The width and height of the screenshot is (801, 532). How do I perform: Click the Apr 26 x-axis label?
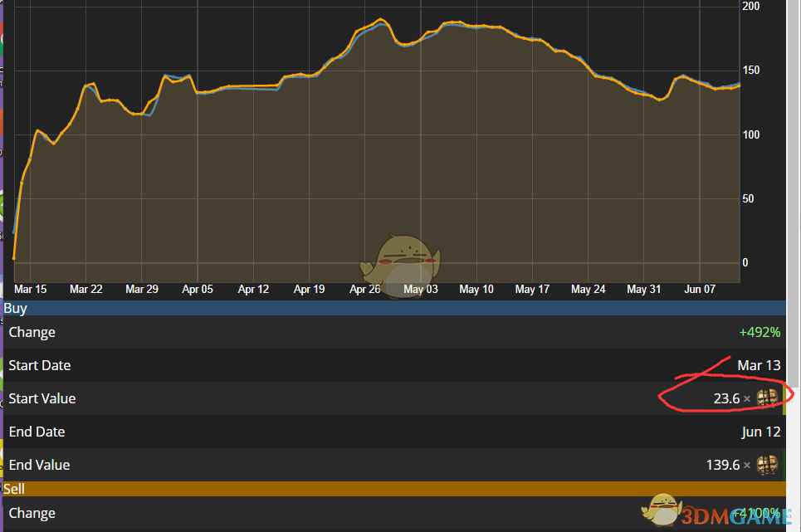tap(365, 290)
